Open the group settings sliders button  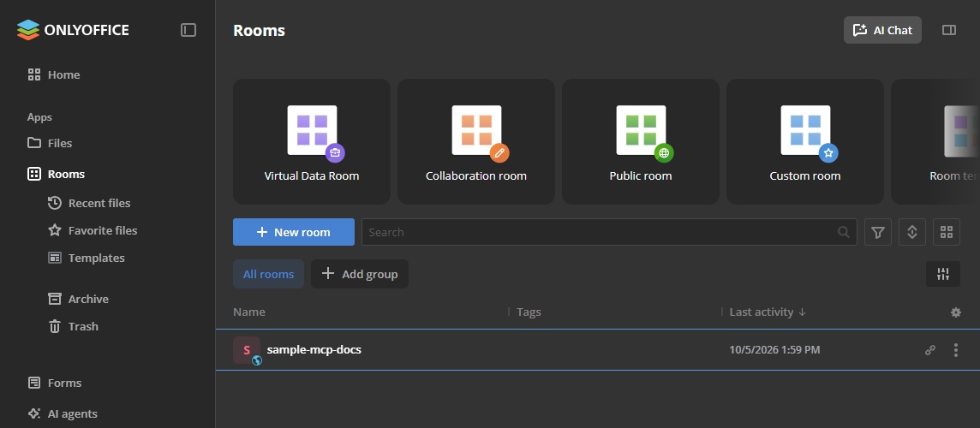[x=943, y=274]
